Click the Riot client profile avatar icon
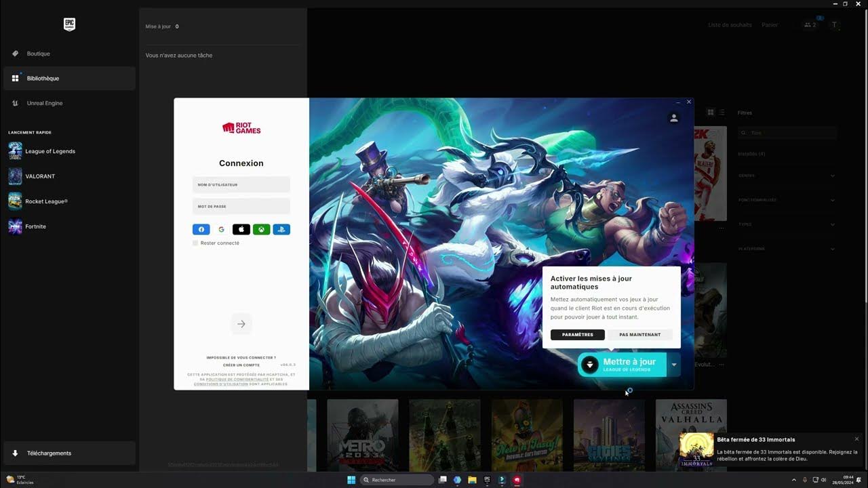This screenshot has width=868, height=488. pyautogui.click(x=673, y=118)
